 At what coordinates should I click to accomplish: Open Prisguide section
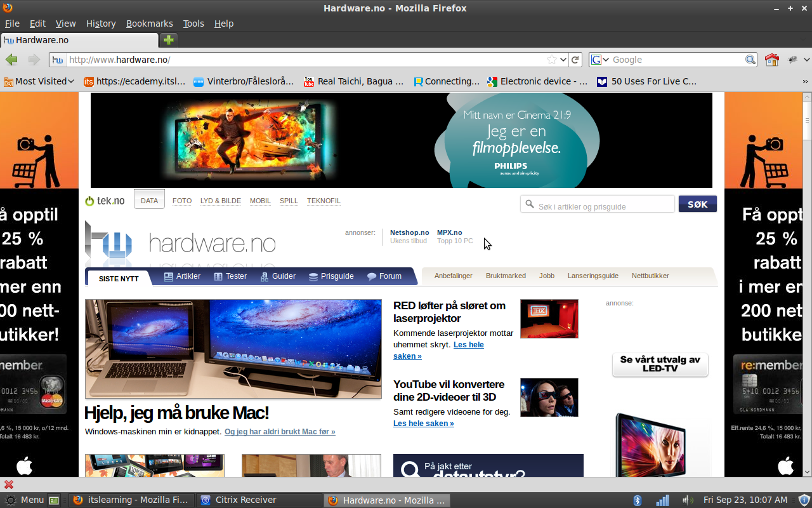click(331, 276)
